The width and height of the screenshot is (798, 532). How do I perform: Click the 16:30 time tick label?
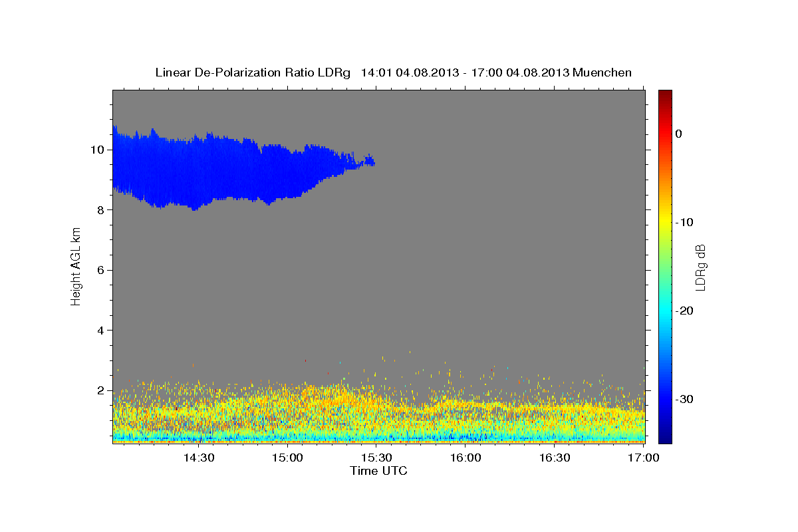coord(555,458)
